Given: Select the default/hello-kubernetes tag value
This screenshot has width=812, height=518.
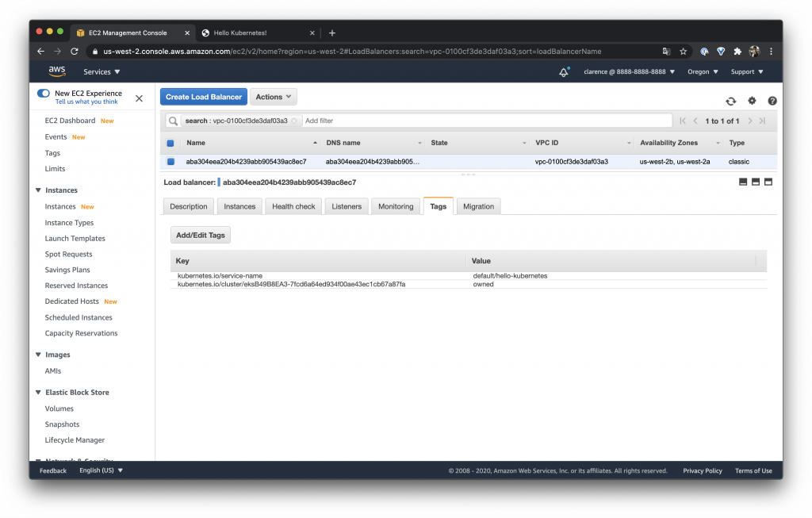Looking at the screenshot, I should [510, 275].
